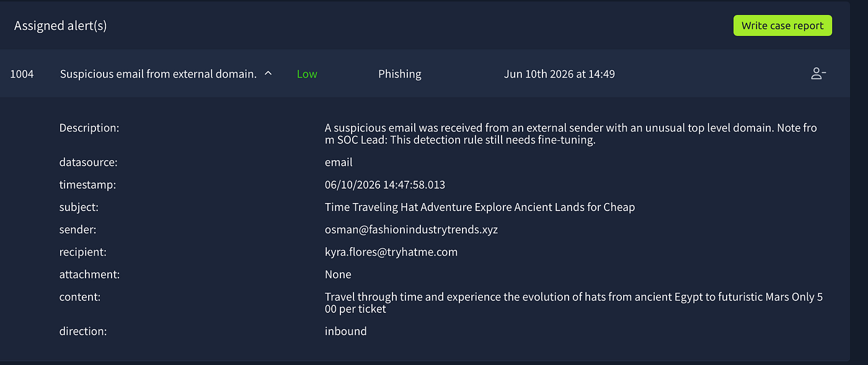868x365 pixels.
Task: Click alert ID 1004
Action: pos(22,74)
